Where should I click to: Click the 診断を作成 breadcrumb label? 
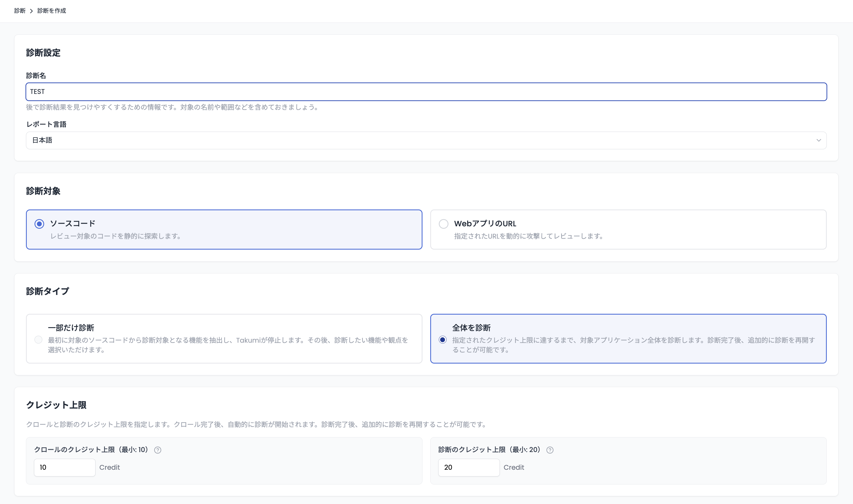[x=51, y=11]
